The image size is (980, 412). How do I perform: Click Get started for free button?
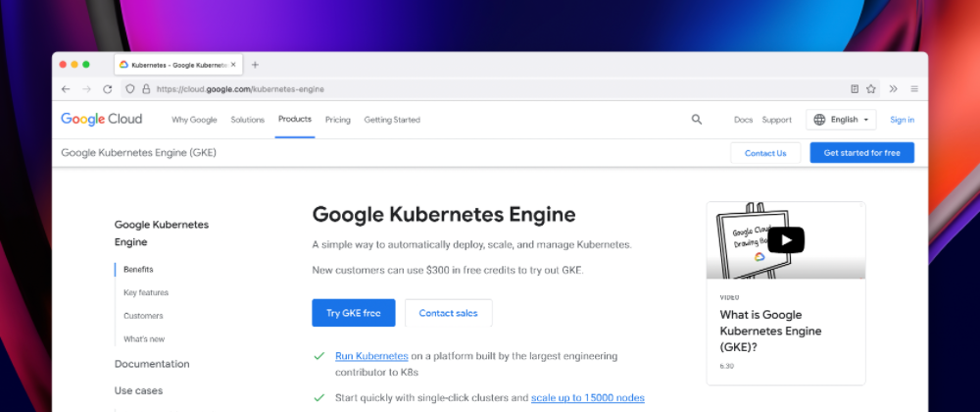[861, 153]
